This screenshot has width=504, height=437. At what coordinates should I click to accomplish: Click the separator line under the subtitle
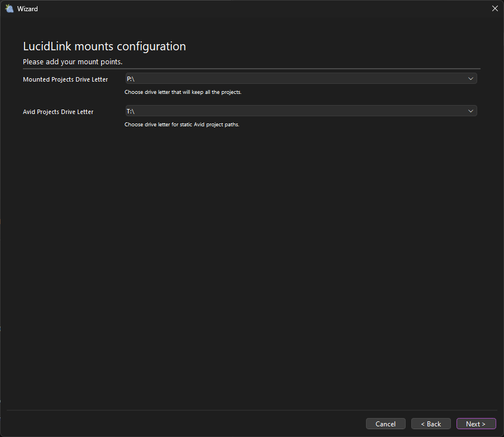pos(251,69)
